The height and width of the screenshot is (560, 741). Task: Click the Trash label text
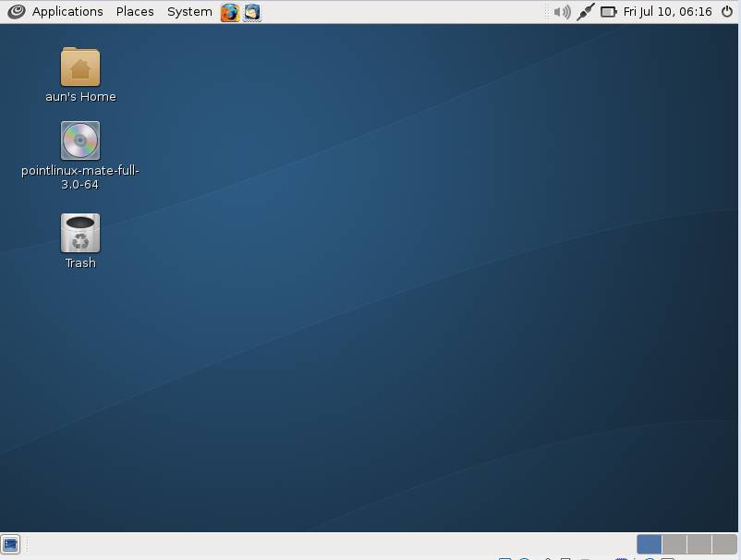[80, 262]
